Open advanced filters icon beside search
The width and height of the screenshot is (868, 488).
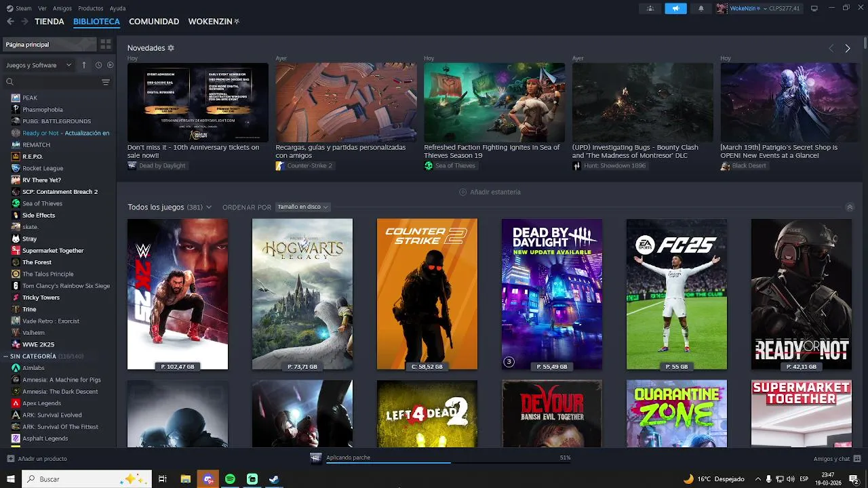click(105, 82)
